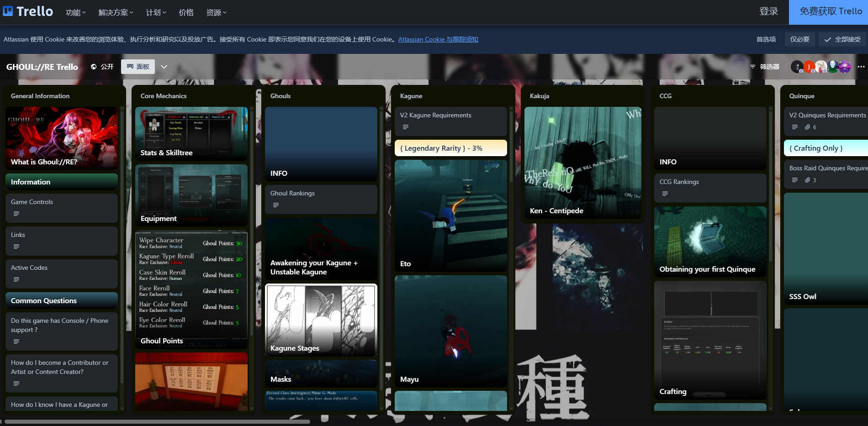Open the Ghoul Rankings card
The width and height of the screenshot is (868, 426).
pos(321,200)
